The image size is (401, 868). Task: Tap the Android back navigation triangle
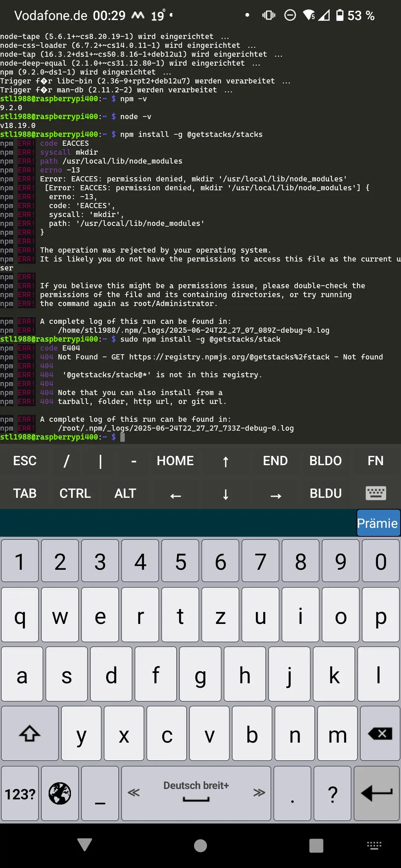pos(85,845)
